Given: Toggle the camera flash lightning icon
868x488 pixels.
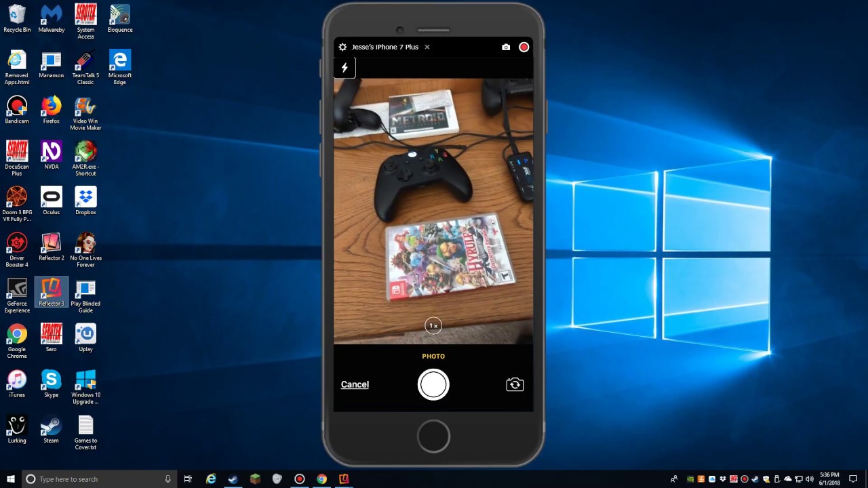Looking at the screenshot, I should [x=344, y=68].
